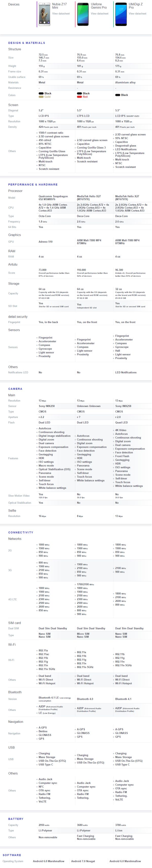The width and height of the screenshot is (152, 868).
Task: Click the Camera section heading
Action: point(15,389)
